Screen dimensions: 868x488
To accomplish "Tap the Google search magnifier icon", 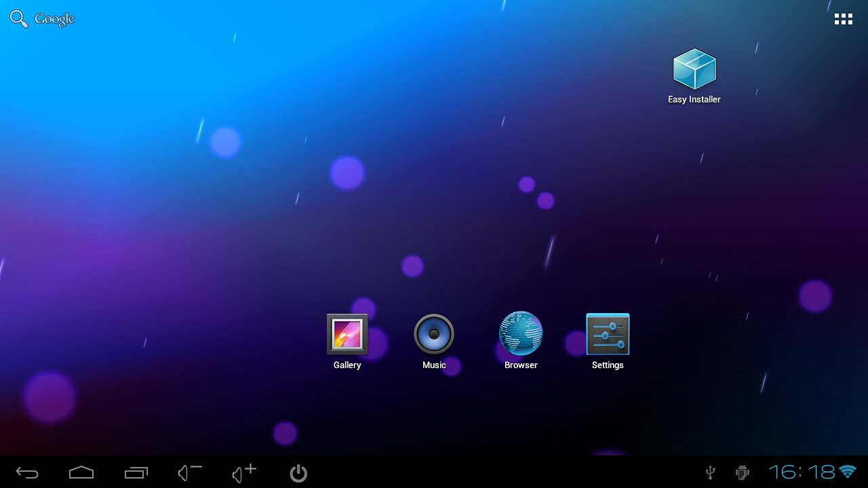I will tap(19, 19).
